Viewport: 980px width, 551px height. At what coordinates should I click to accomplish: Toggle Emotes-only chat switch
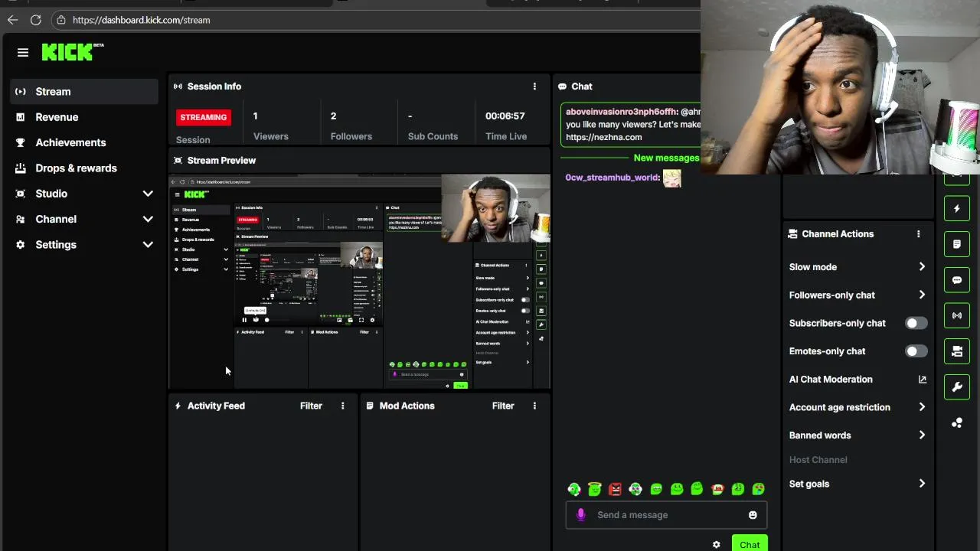click(x=916, y=351)
